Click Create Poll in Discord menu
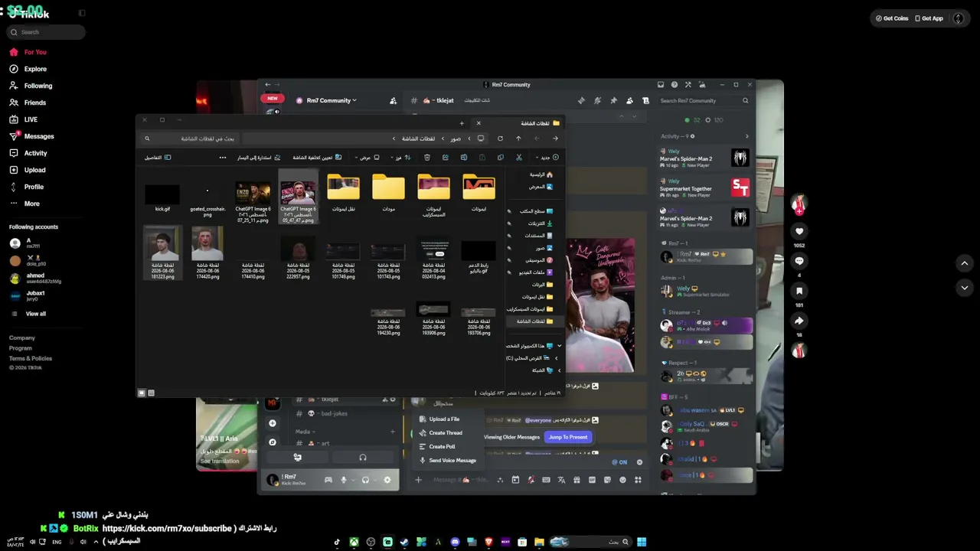Screen dimensions: 980x551 click(x=442, y=447)
